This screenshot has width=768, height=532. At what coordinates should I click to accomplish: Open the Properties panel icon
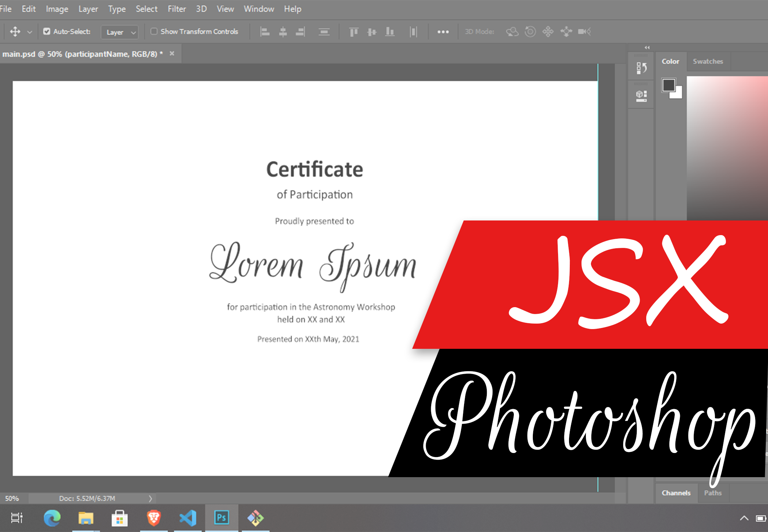coord(641,96)
